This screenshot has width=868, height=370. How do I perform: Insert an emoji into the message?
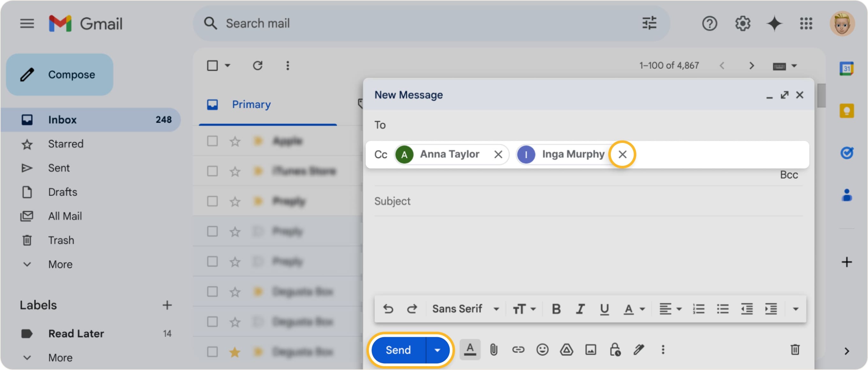542,350
